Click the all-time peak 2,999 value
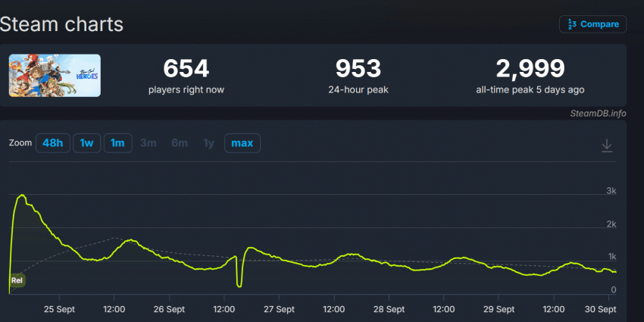The height and width of the screenshot is (322, 644). coord(530,69)
